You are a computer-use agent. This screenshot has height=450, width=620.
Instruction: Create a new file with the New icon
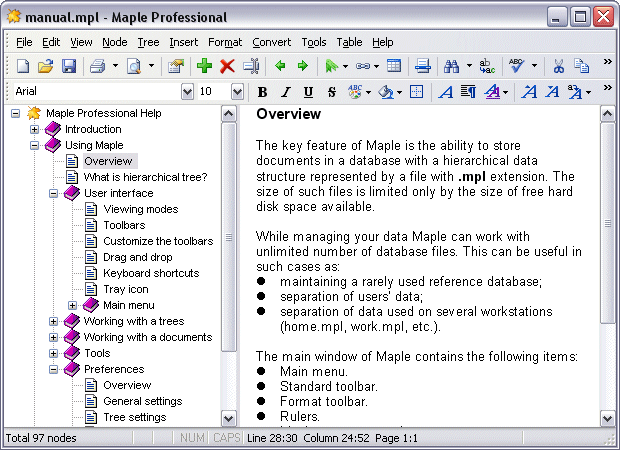tap(23, 66)
